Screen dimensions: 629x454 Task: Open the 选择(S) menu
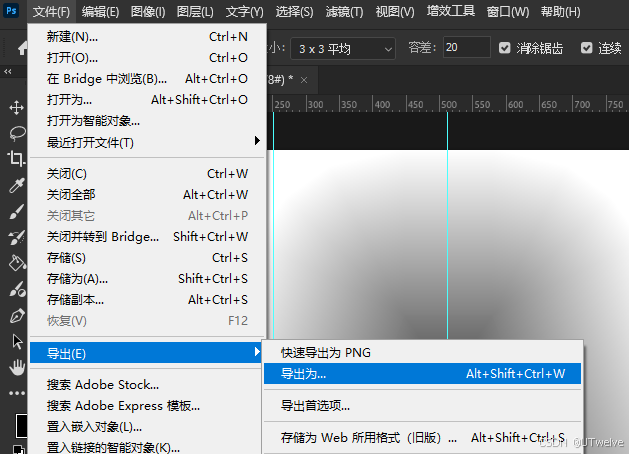click(294, 12)
